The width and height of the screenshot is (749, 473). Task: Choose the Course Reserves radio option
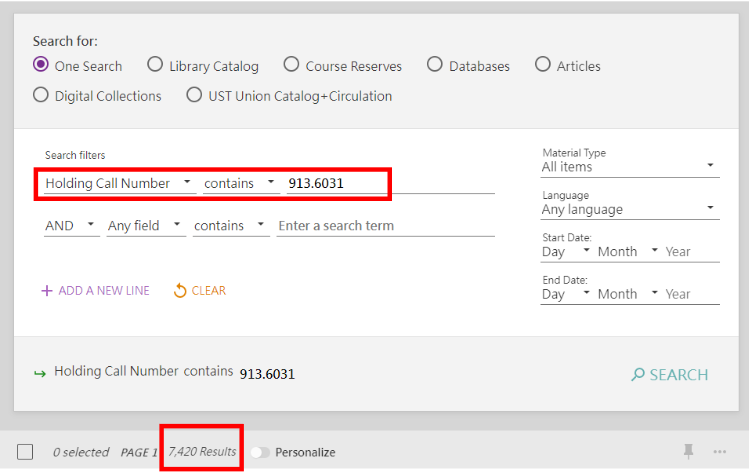[291, 65]
